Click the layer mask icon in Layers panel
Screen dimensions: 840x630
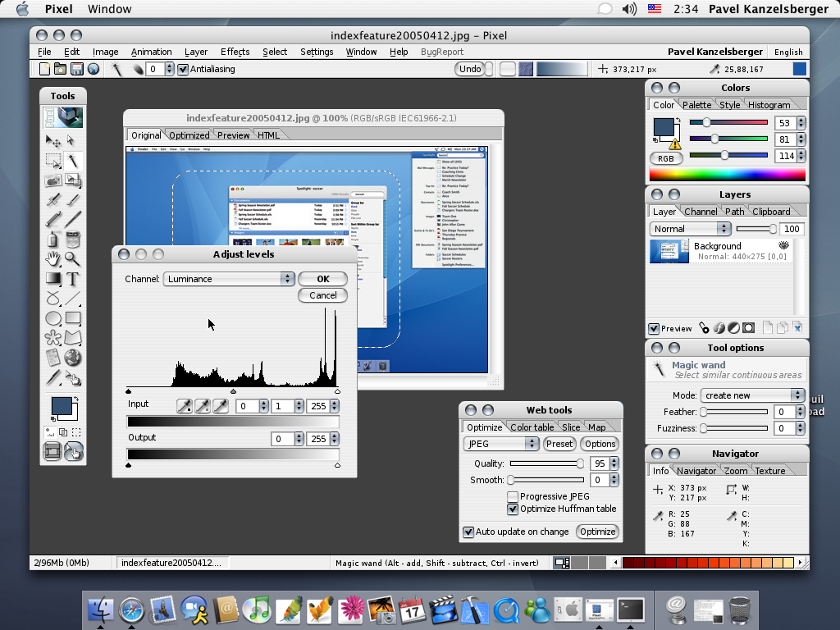(748, 328)
